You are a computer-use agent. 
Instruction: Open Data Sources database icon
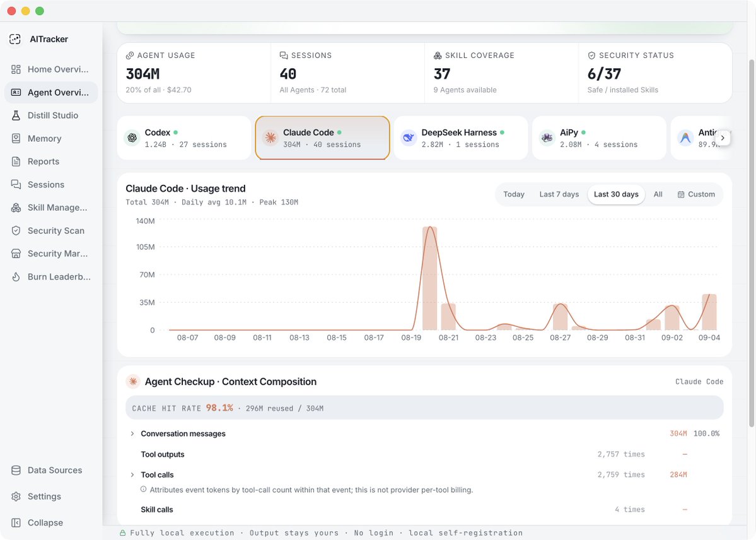coord(16,471)
